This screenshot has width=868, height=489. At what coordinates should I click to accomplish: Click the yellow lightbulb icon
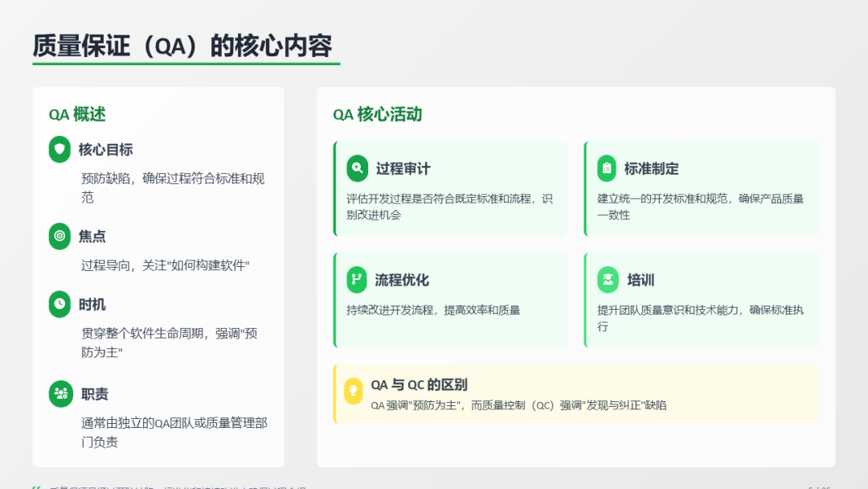(353, 391)
